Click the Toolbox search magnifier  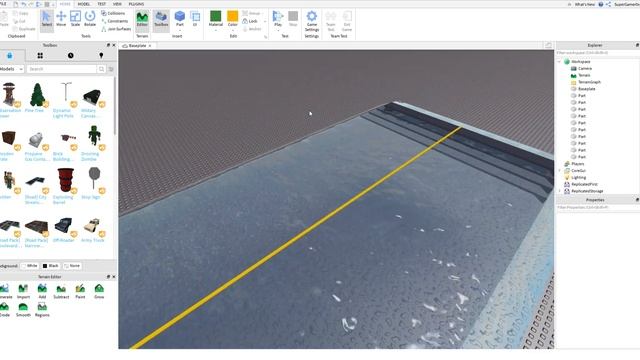pyautogui.click(x=101, y=69)
